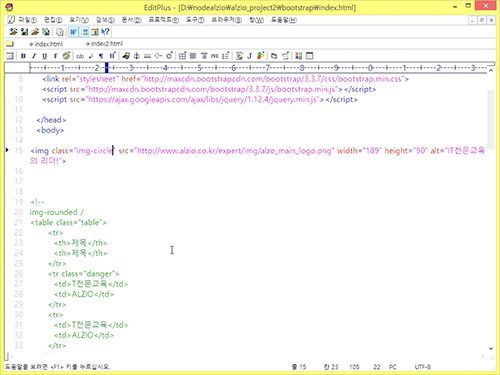Open the 창(W) menu
Viewport: 500px width, 375px height.
[257, 20]
